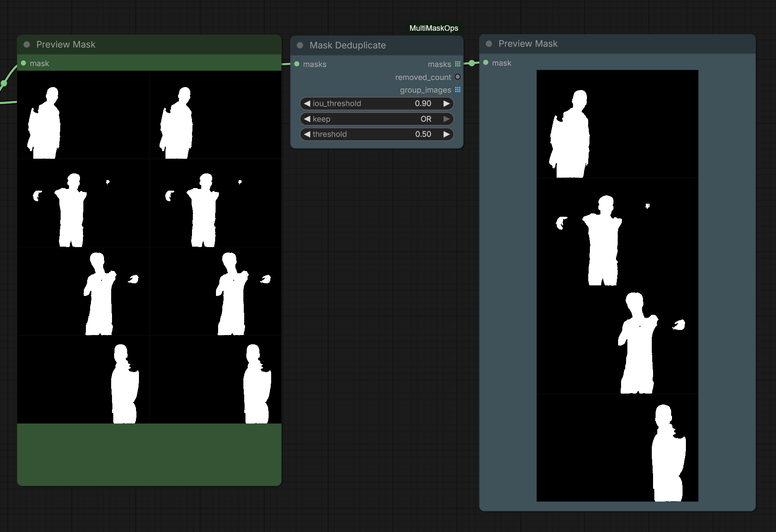
Task: Select the right Preview Mask node title
Action: click(528, 44)
